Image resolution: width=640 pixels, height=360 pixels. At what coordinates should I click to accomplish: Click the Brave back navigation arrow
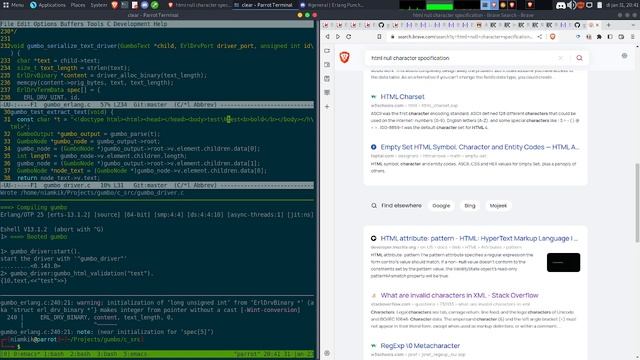pos(327,37)
